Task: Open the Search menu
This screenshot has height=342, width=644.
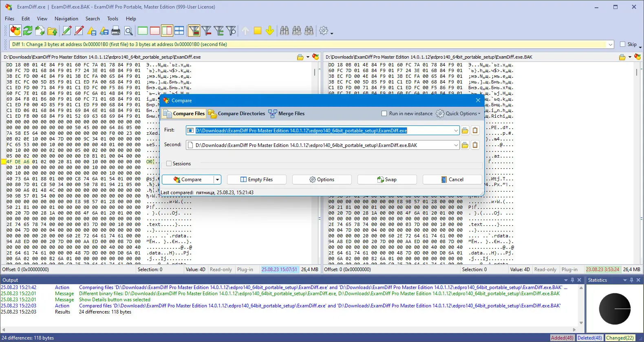Action: [93, 19]
